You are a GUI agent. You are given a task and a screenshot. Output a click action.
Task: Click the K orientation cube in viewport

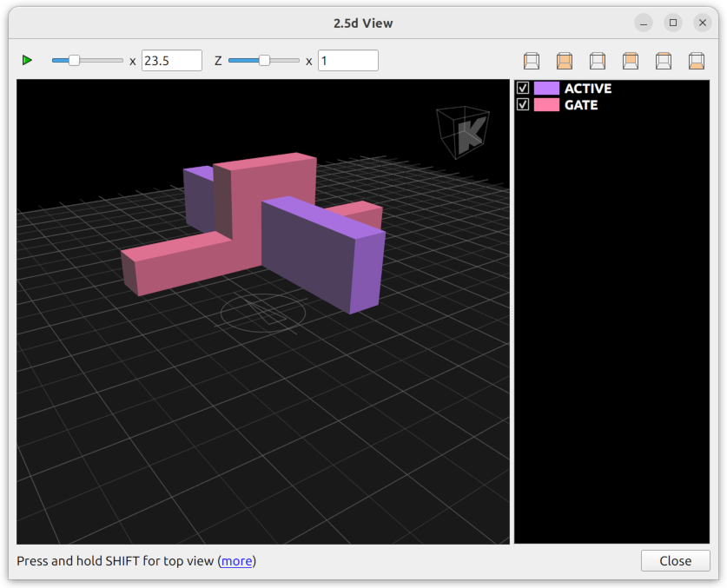tap(462, 132)
